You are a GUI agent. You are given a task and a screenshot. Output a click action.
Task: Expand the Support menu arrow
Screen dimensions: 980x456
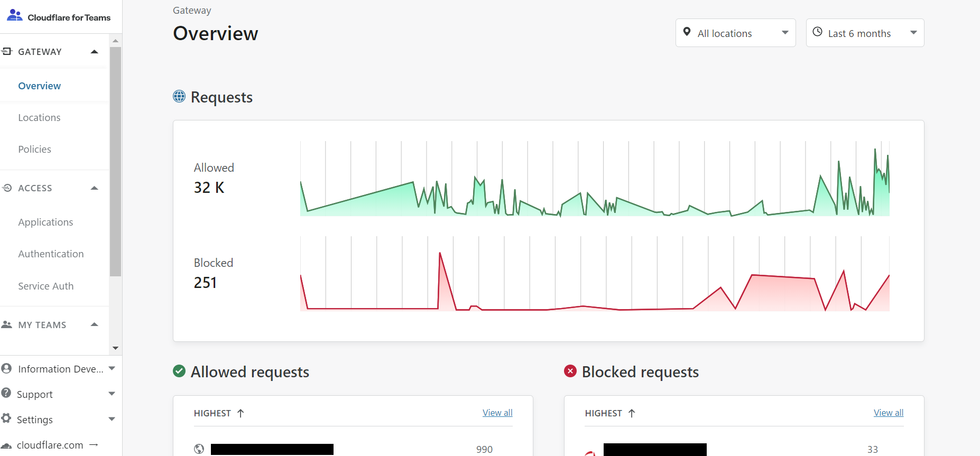112,394
